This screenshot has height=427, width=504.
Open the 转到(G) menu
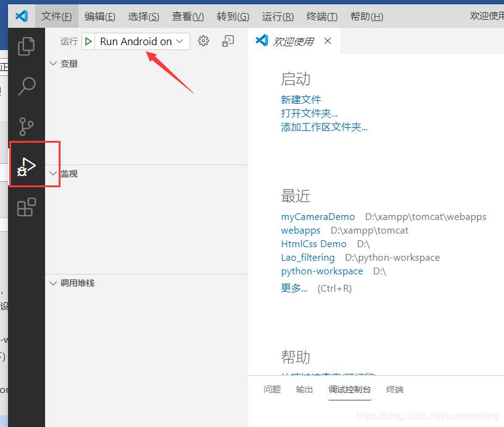pyautogui.click(x=233, y=16)
